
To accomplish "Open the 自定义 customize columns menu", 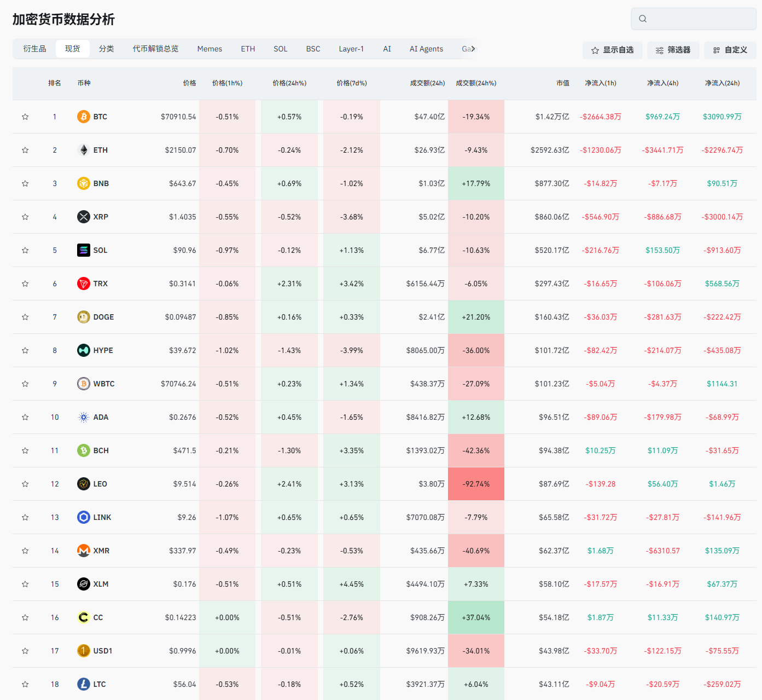I will point(730,50).
